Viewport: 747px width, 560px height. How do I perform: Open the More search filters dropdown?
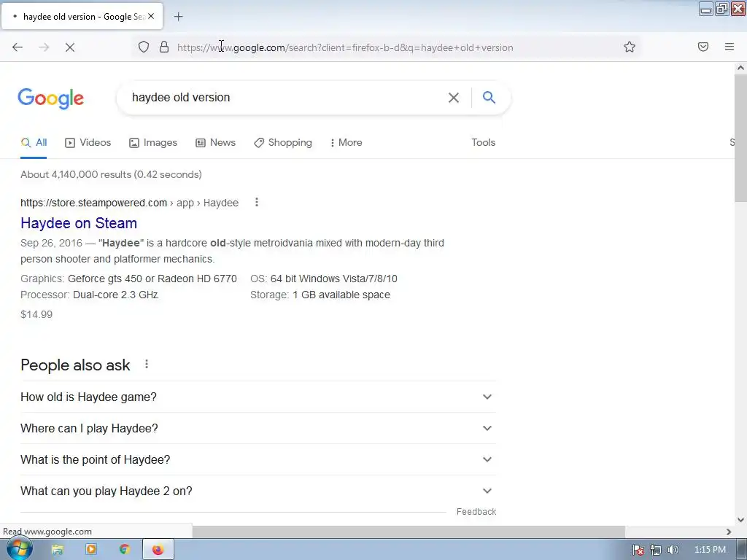pyautogui.click(x=347, y=142)
